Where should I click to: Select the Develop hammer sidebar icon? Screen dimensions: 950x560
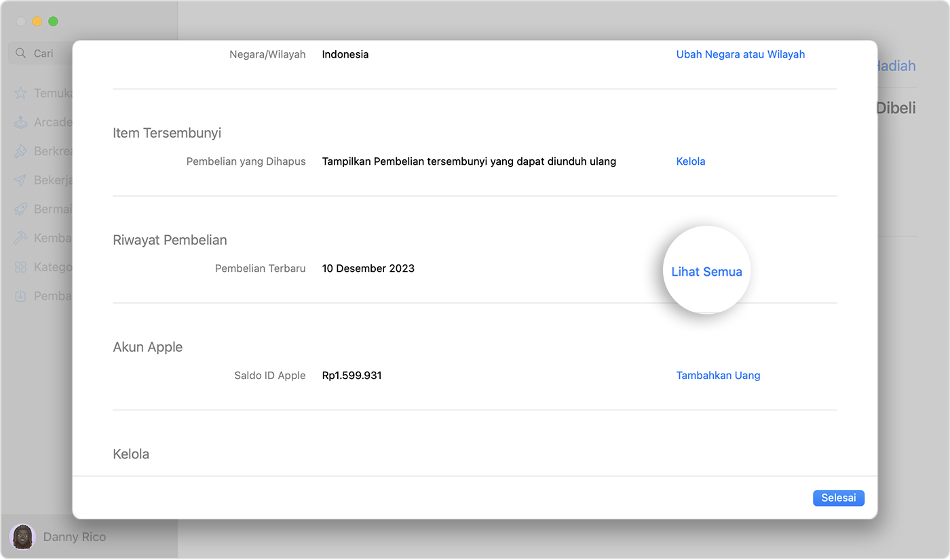click(21, 238)
